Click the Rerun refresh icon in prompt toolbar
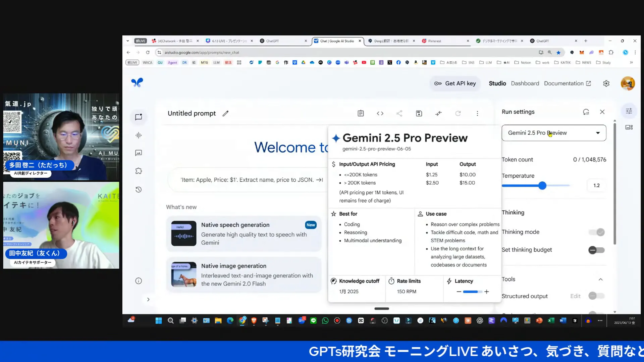 pos(458,113)
